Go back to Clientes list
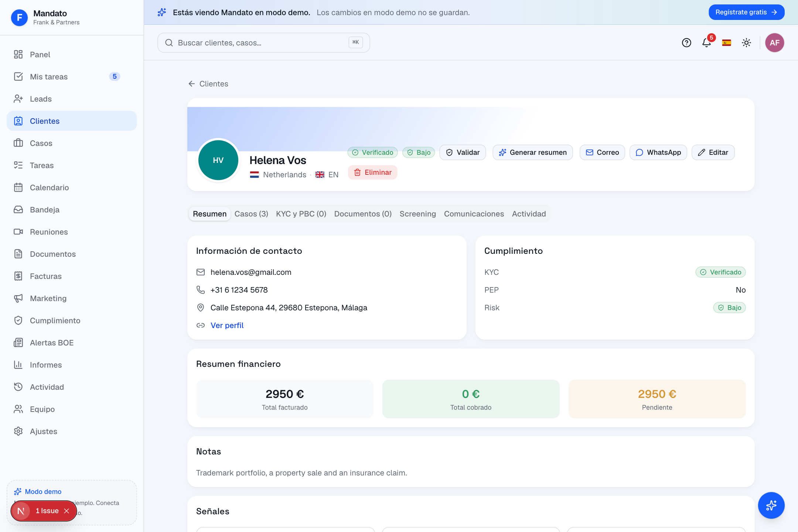This screenshot has height=532, width=798. 208,84
